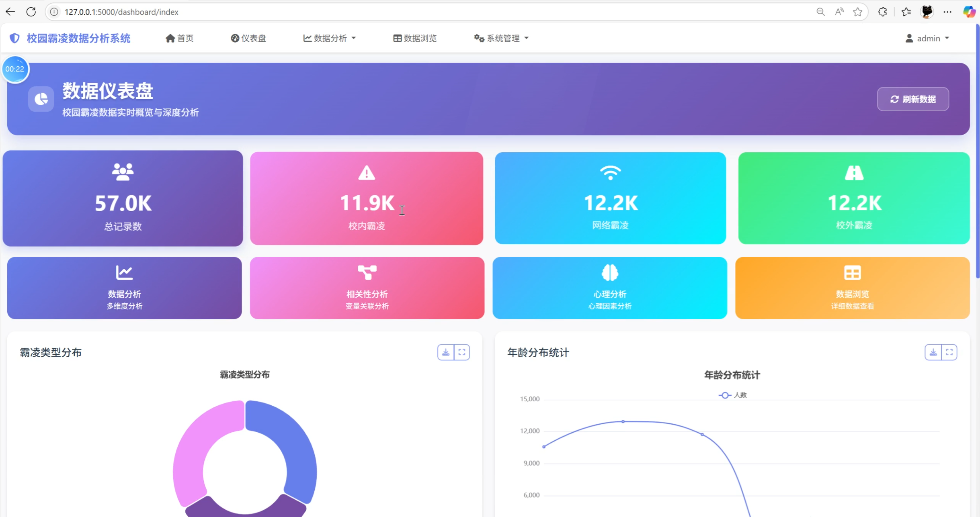This screenshot has width=980, height=517.
Task: Click the 57.0K total records value
Action: [123, 203]
